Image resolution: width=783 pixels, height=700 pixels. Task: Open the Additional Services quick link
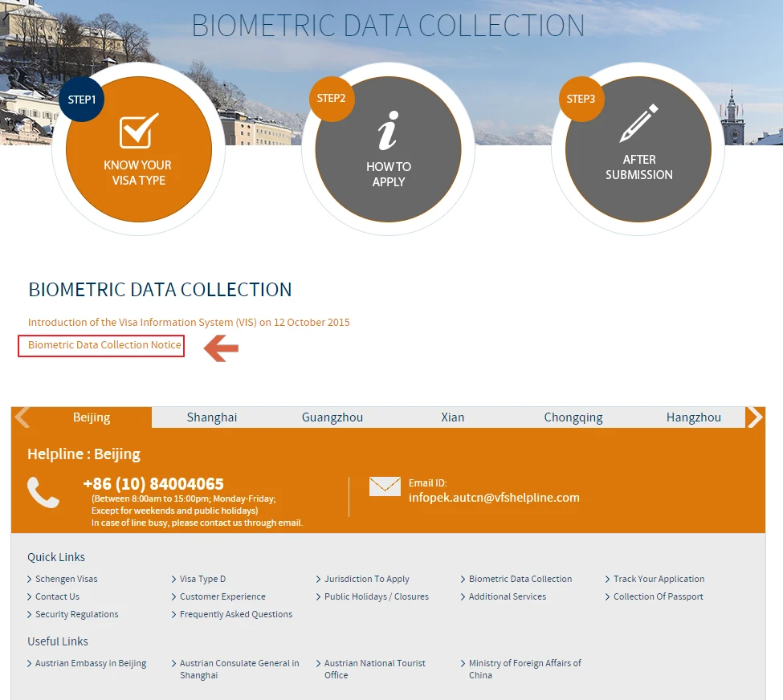coord(507,596)
